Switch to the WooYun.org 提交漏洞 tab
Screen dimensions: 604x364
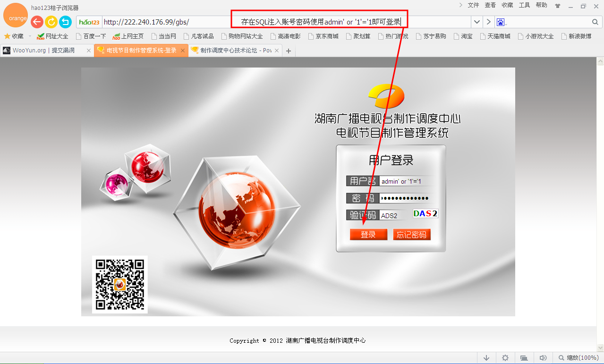(43, 51)
